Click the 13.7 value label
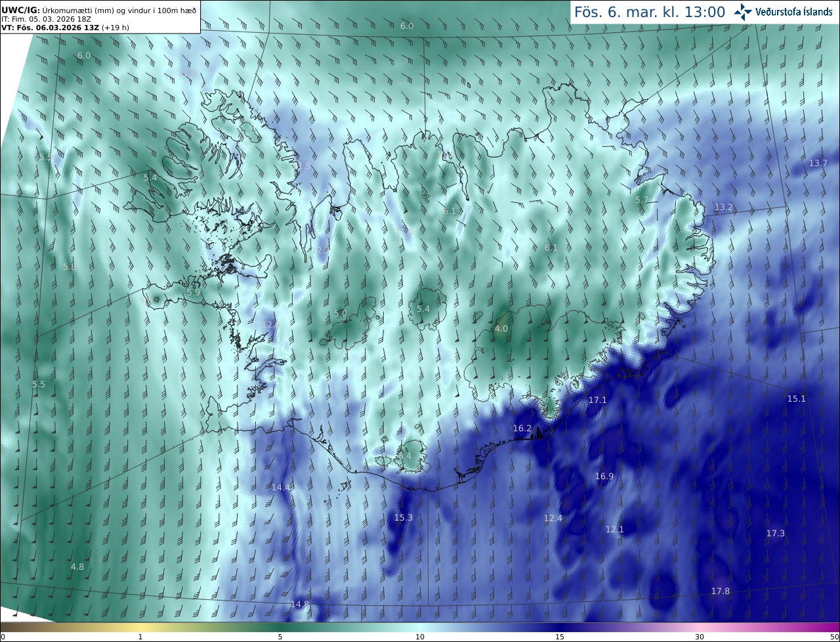Viewport: 840px width, 642px height. pos(818,163)
